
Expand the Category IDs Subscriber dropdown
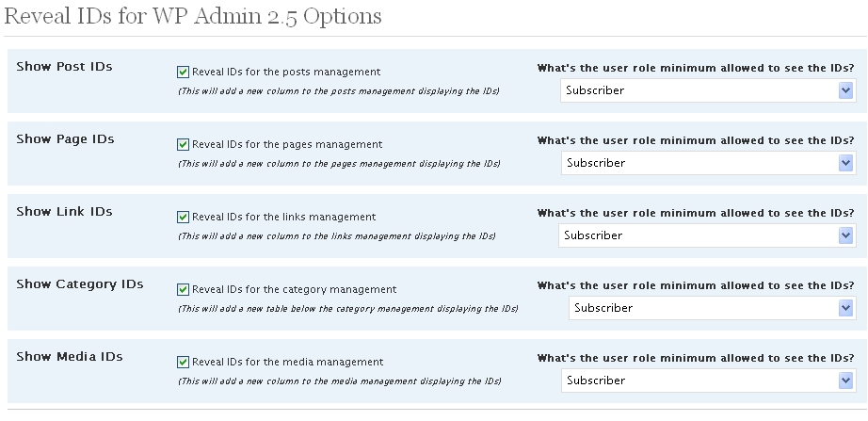point(711,308)
